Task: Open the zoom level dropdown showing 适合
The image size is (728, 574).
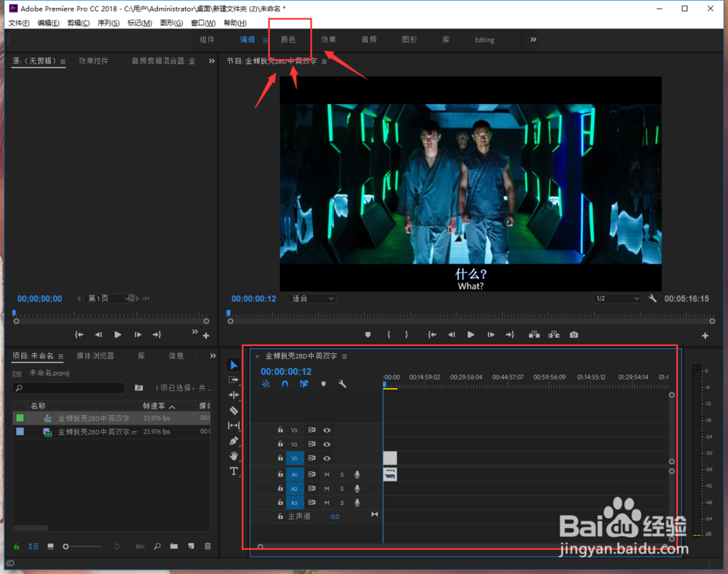Action: [312, 299]
